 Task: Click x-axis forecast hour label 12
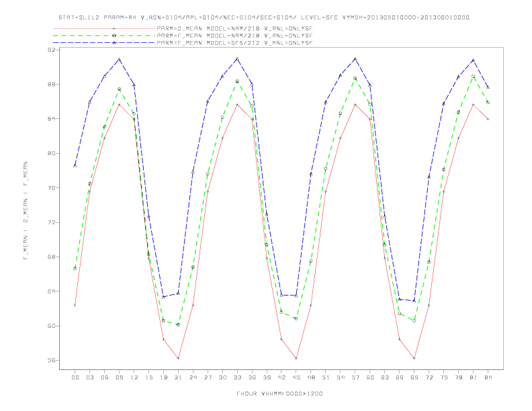(x=134, y=377)
